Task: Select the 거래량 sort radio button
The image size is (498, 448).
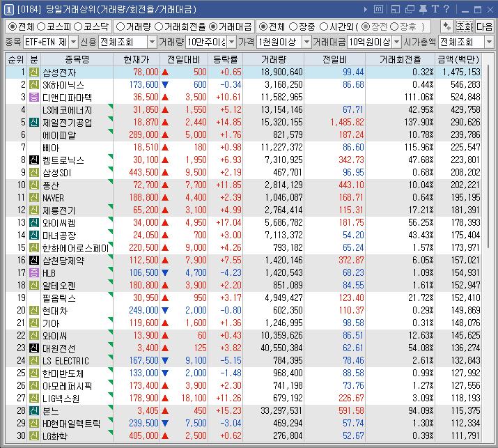Action: coord(120,26)
